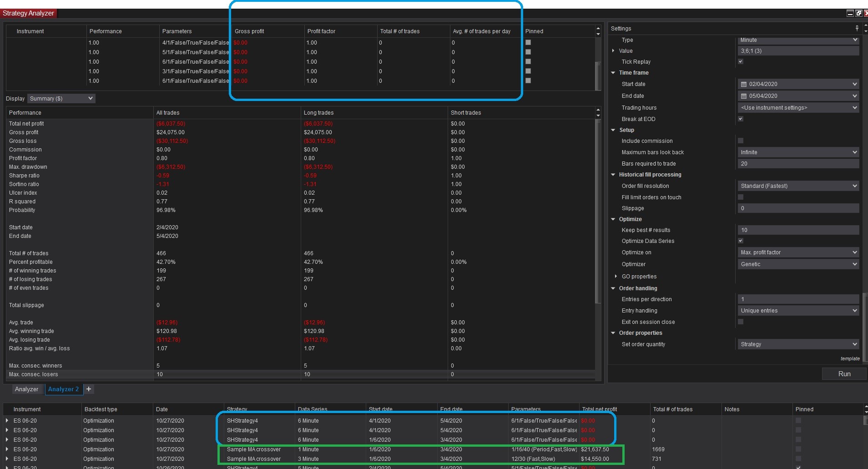The width and height of the screenshot is (868, 469).
Task: Switch to the Analyzer tab
Action: coord(26,389)
